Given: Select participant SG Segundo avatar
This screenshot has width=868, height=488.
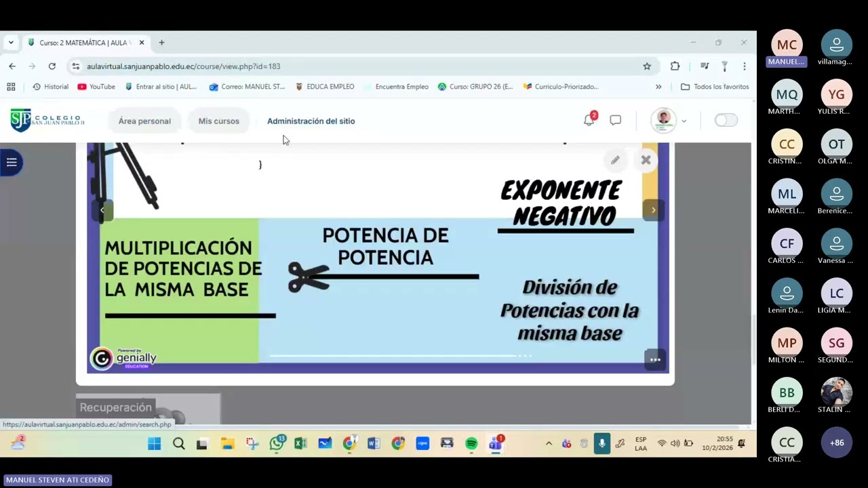Looking at the screenshot, I should (x=837, y=343).
